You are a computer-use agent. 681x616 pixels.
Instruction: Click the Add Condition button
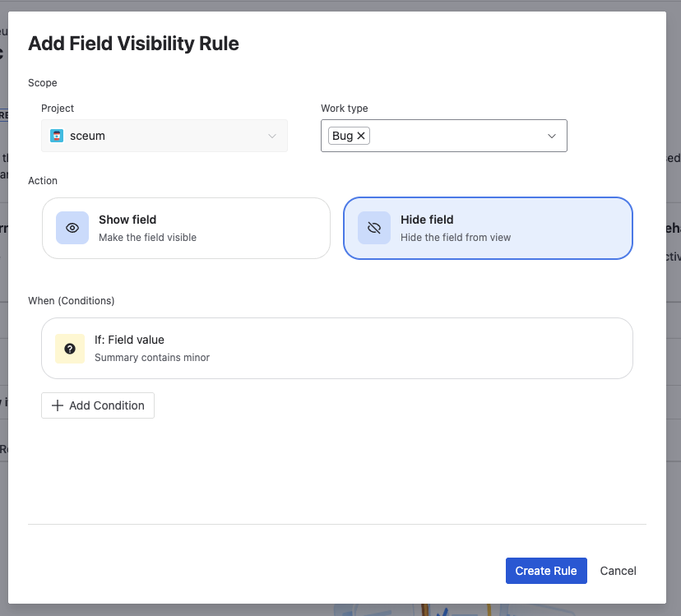pos(98,405)
